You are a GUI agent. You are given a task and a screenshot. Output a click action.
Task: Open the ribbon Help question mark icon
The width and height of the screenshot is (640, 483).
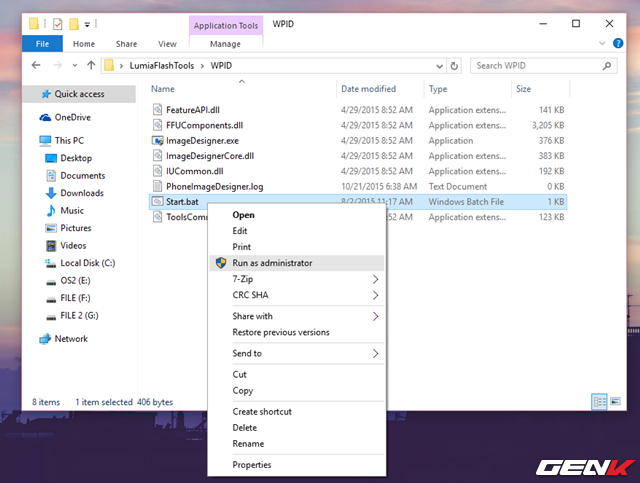click(618, 44)
